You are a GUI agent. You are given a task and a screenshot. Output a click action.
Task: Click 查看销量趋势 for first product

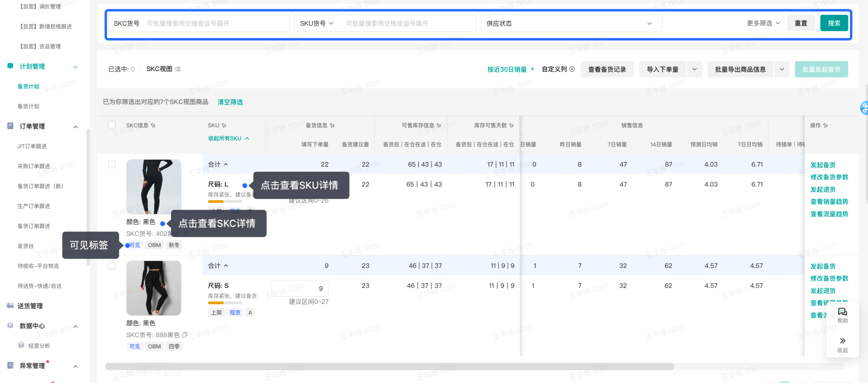pyautogui.click(x=829, y=202)
